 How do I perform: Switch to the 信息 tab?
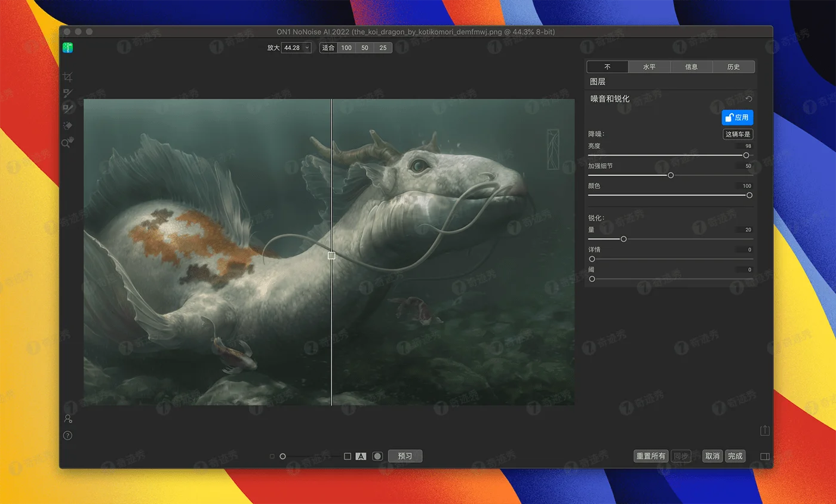coord(691,67)
